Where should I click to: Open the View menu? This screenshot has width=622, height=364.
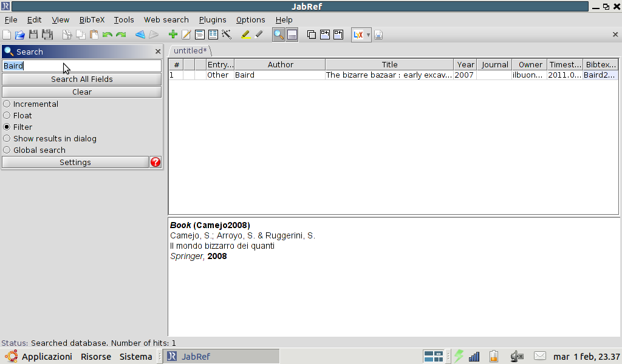coord(60,20)
